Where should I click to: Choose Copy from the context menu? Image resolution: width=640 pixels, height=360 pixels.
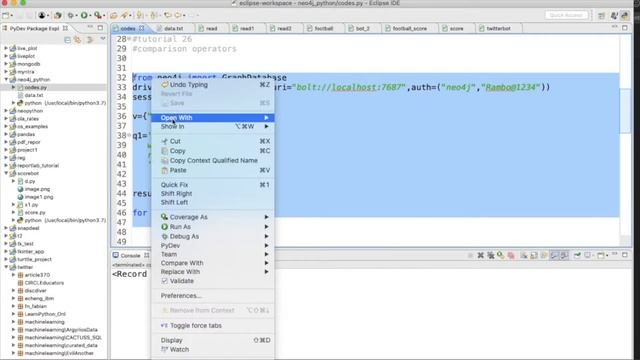[x=213, y=151]
